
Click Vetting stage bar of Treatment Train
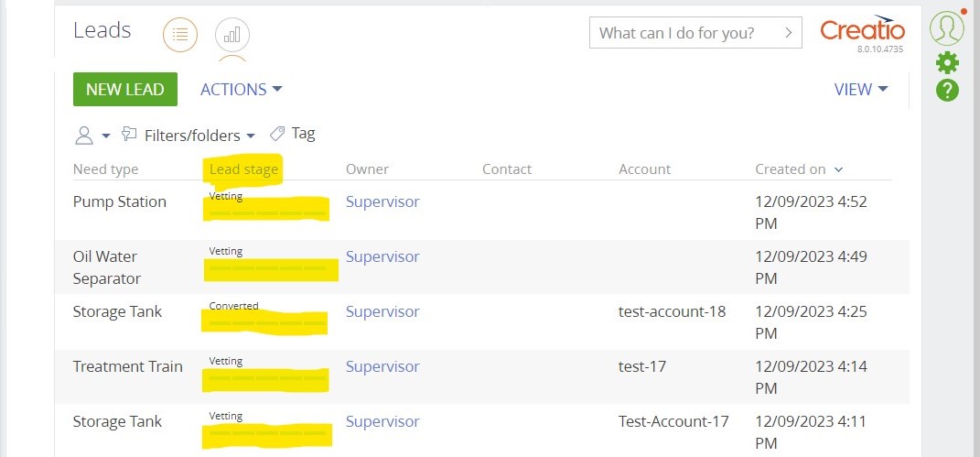click(x=267, y=378)
